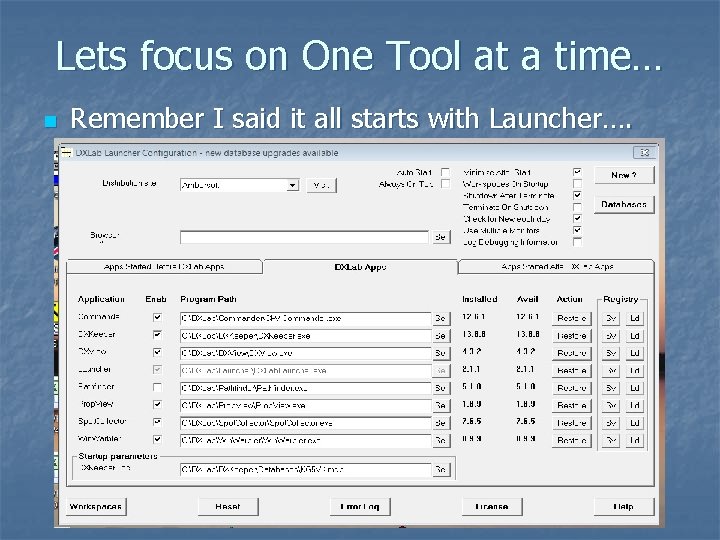Switch to Apps Started After DXLab Apps tab
This screenshot has height=540, width=720.
557,267
